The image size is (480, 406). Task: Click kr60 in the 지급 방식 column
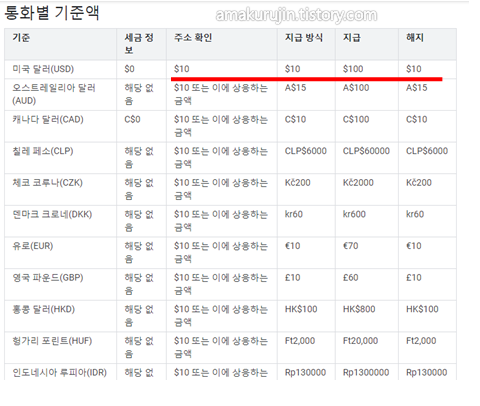[294, 214]
